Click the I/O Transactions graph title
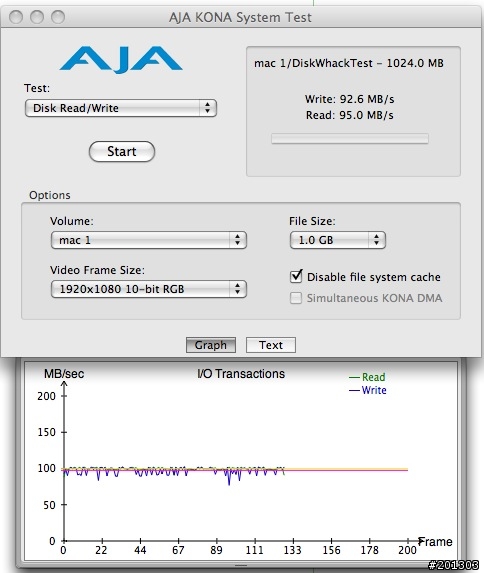Viewport: 484px width, 573px height. click(241, 373)
